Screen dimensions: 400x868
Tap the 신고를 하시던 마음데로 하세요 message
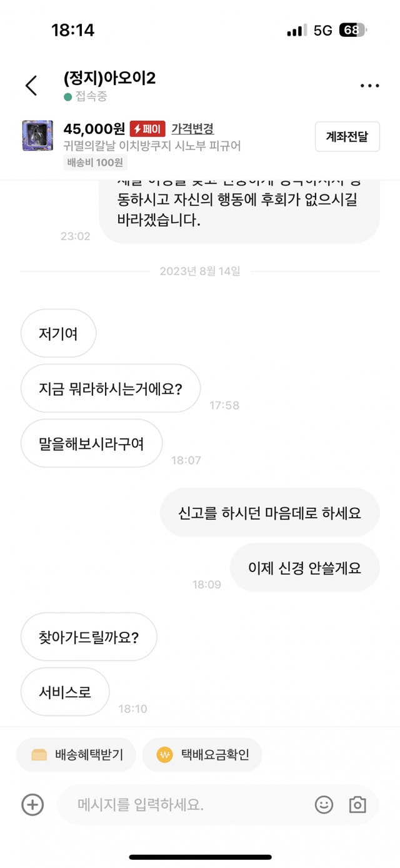click(x=269, y=513)
